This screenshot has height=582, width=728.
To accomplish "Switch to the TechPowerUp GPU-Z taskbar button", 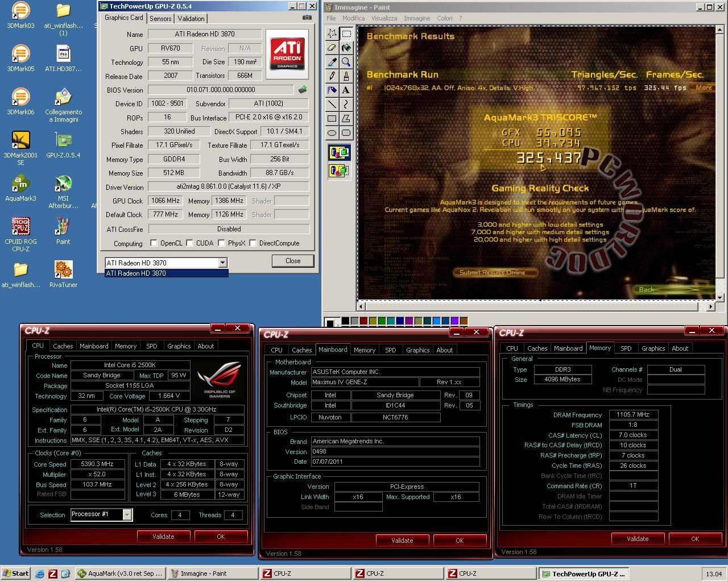I will click(x=585, y=574).
